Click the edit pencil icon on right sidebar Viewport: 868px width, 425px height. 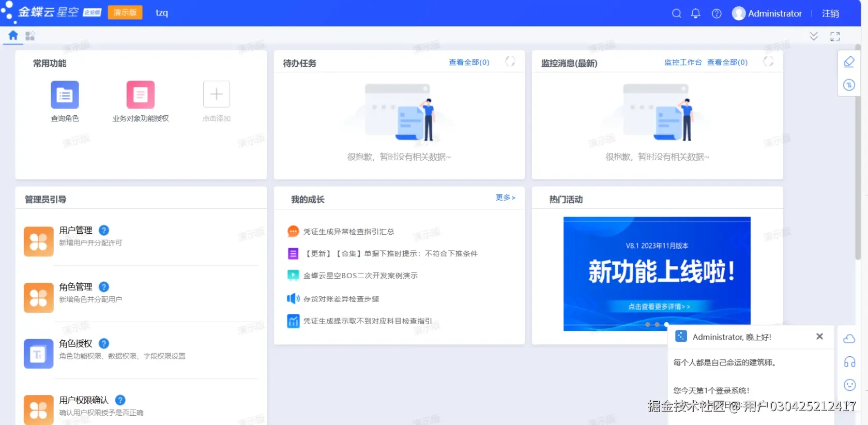click(849, 62)
